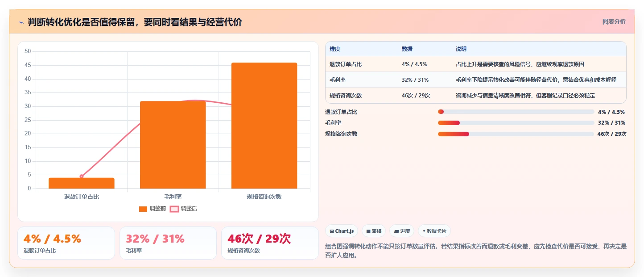Toggle the 调整前 legend series

152,209
